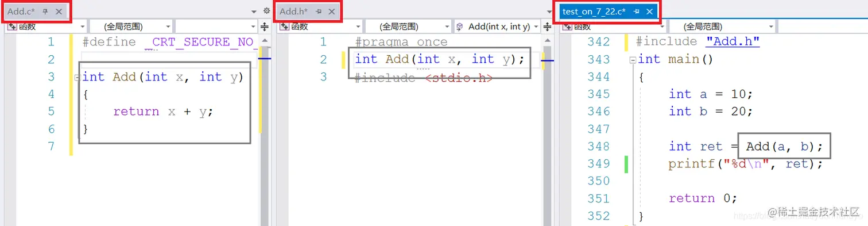The image size is (868, 226).
Task: Open the (全局范围) scope dropdown in Add.c pane
Action: (130, 26)
